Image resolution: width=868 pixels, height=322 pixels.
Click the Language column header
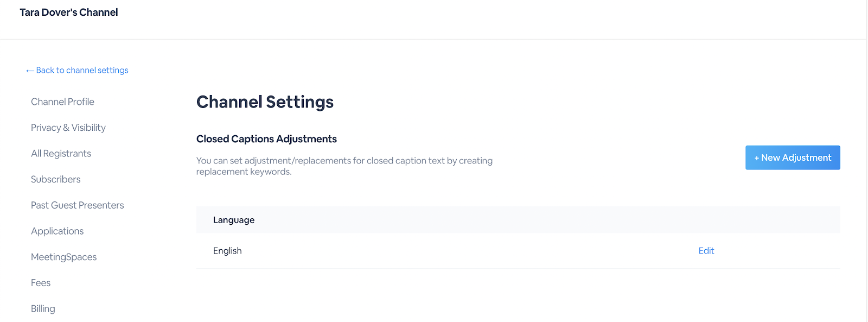coord(234,220)
